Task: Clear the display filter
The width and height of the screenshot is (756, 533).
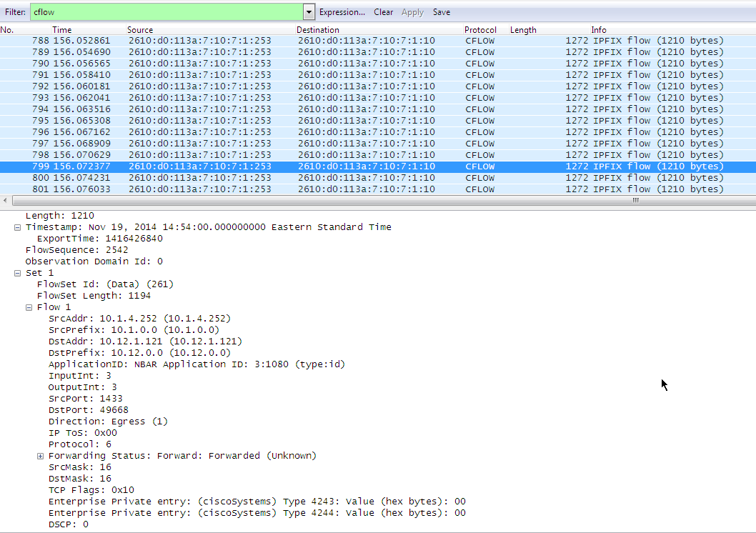Action: (383, 12)
